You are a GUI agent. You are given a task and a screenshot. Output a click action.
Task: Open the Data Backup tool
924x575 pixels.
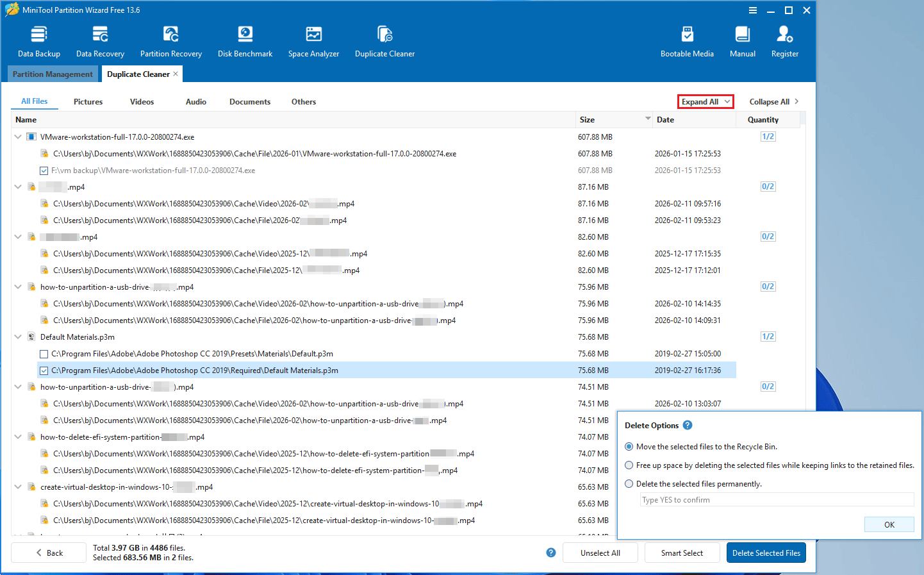pos(38,40)
